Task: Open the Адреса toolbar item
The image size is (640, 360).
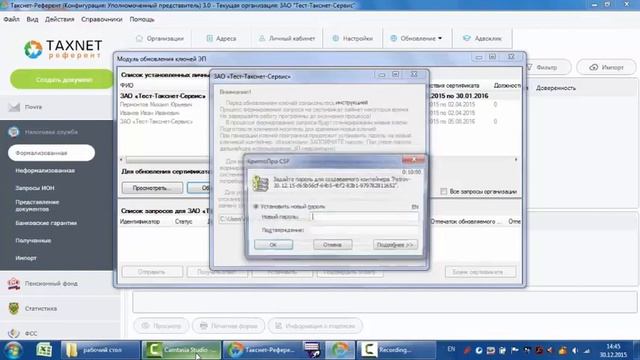Action: point(221,38)
